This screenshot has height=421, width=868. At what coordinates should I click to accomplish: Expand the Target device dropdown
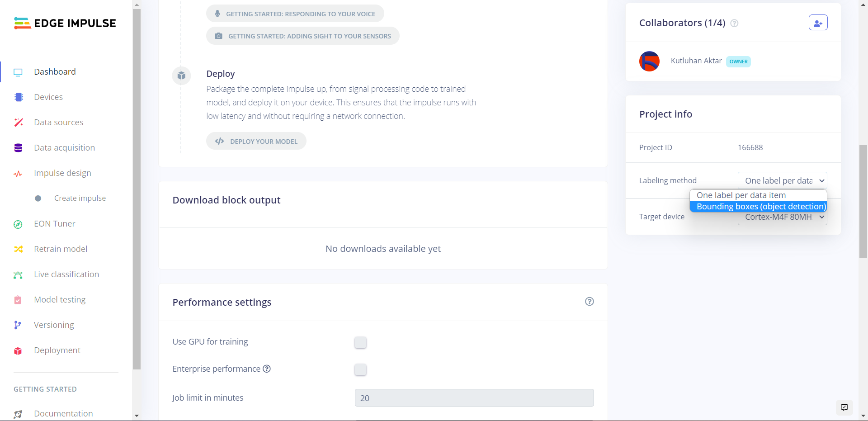[x=782, y=218]
